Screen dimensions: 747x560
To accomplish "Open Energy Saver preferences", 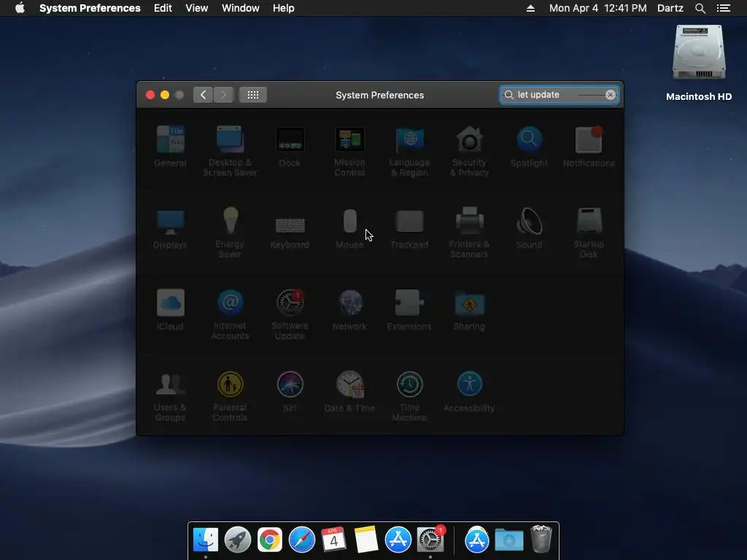I will point(230,233).
